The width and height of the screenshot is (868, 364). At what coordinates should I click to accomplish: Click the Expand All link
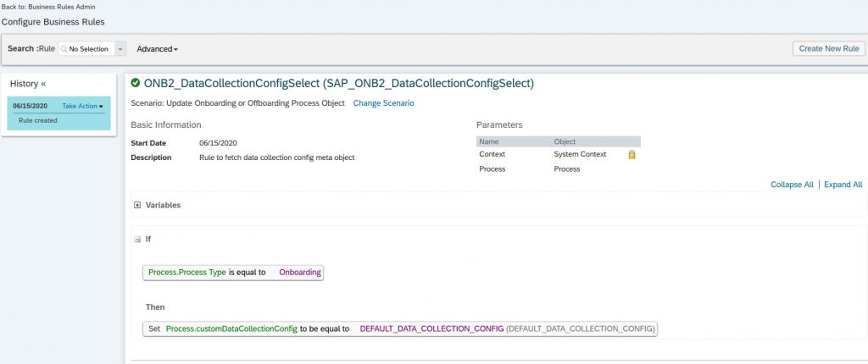click(843, 185)
